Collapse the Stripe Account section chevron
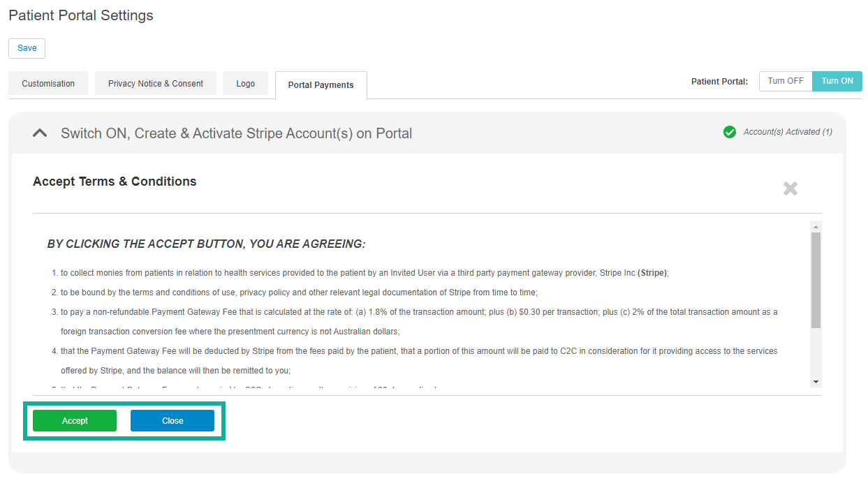This screenshot has height=481, width=868. point(40,133)
